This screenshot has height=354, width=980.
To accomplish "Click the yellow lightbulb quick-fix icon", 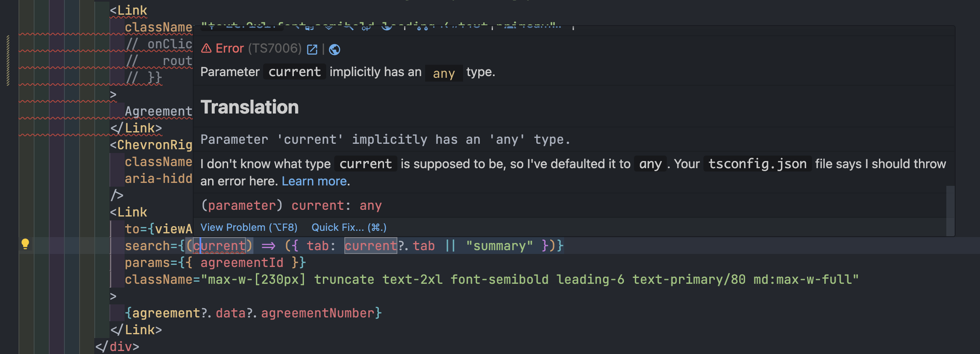I will tap(25, 244).
